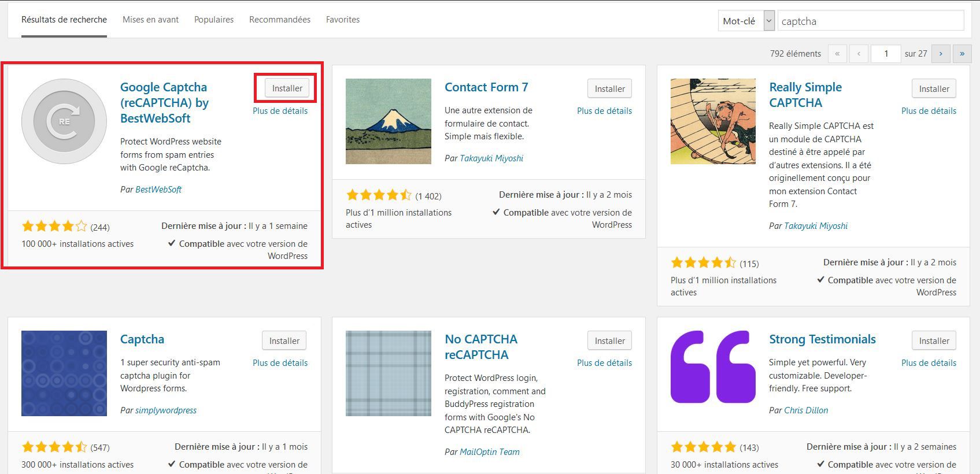Install Google Captcha (reCAPTCHA) by BestWebSoft

point(287,88)
